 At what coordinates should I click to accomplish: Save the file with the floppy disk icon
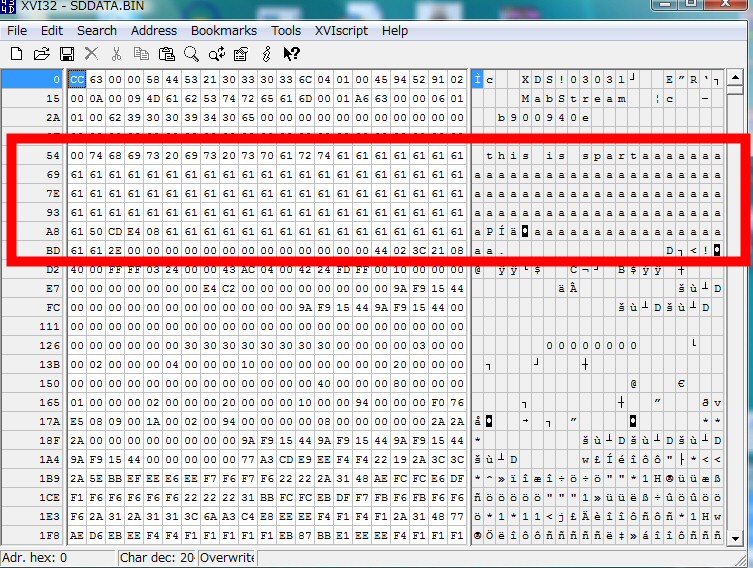click(66, 53)
